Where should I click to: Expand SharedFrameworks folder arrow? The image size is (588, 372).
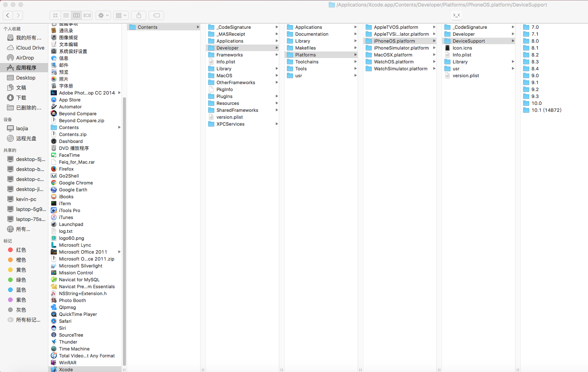click(x=277, y=110)
